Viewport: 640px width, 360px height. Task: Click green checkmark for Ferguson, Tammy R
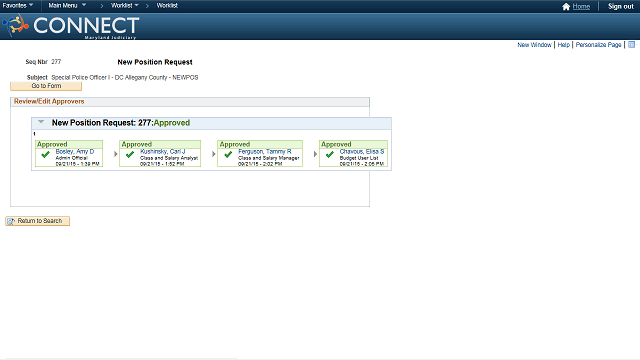(x=228, y=155)
